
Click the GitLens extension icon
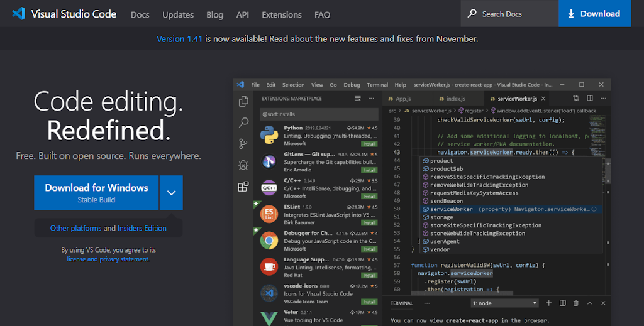(269, 161)
